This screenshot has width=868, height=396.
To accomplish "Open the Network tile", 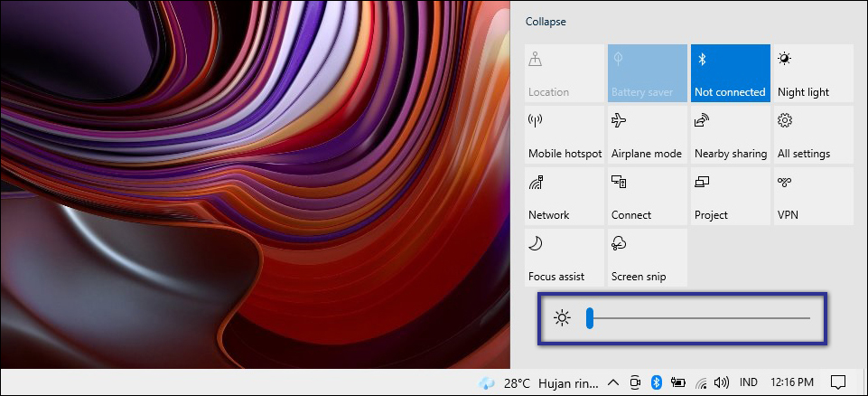I will click(x=564, y=196).
